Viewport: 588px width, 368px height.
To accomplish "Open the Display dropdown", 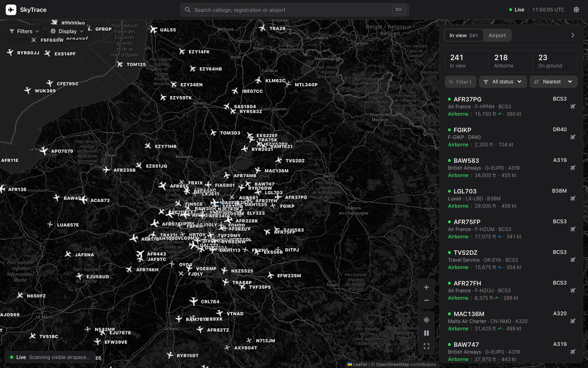I will point(67,31).
